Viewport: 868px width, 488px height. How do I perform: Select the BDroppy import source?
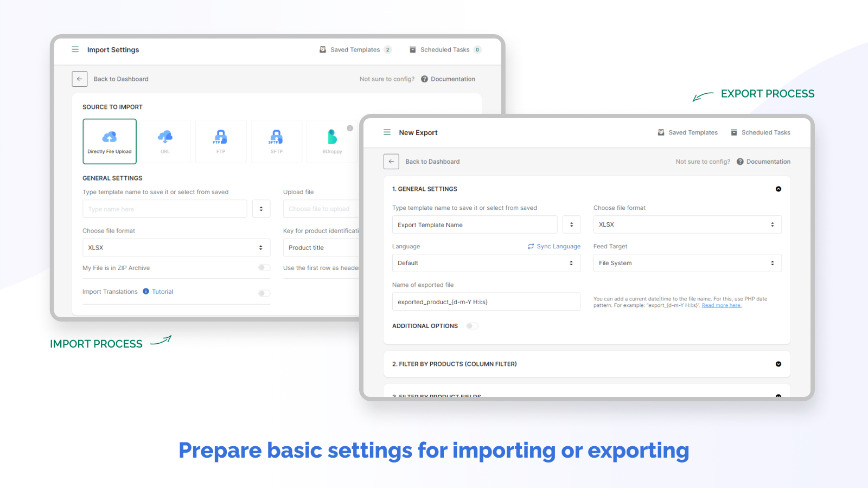pyautogui.click(x=332, y=141)
